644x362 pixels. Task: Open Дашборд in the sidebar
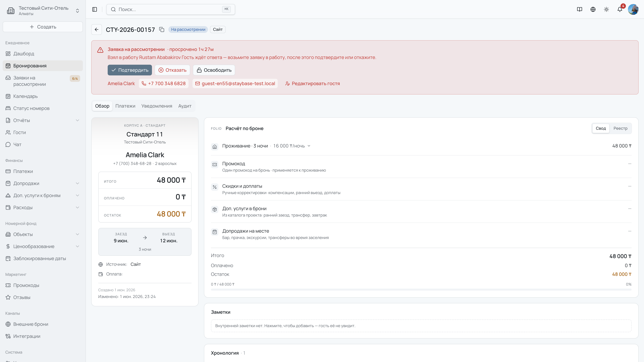43,54
